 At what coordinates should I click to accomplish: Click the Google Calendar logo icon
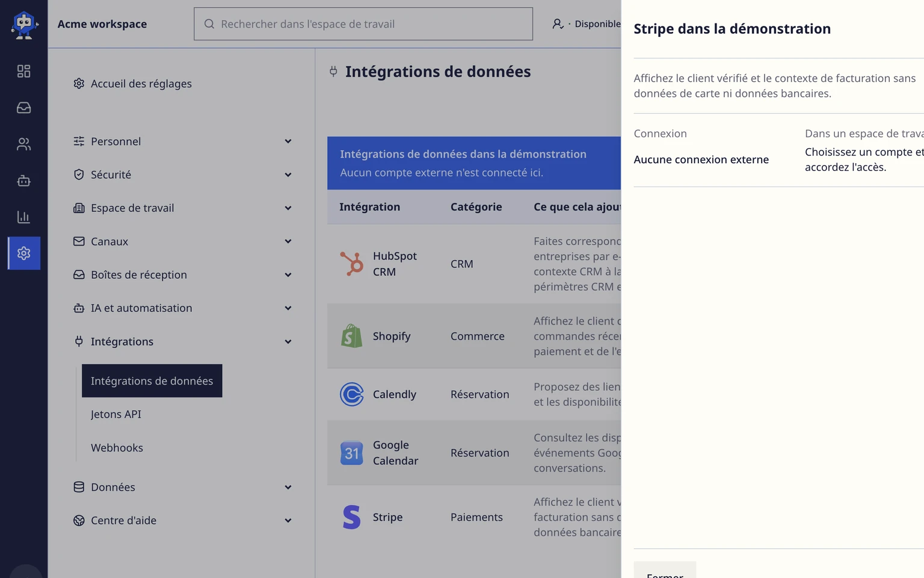[x=351, y=453]
